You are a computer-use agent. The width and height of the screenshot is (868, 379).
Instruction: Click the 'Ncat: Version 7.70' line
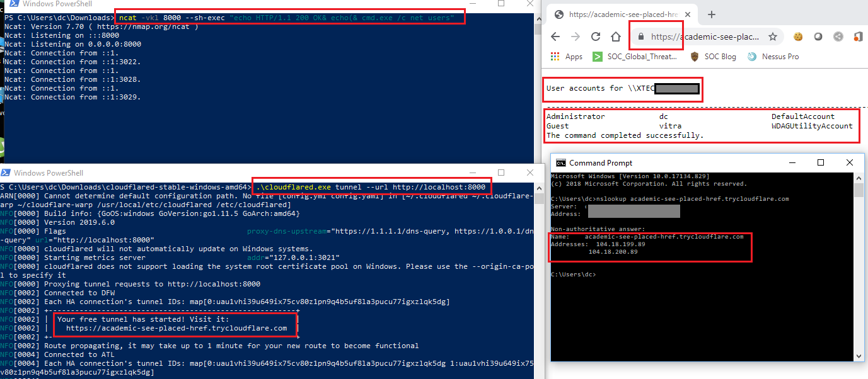pyautogui.click(x=101, y=26)
